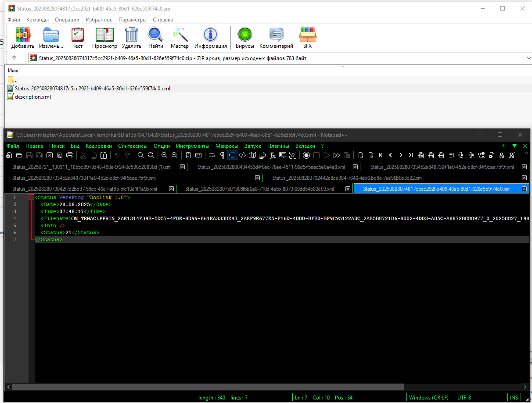Select description.xml in the archive list

pos(33,97)
